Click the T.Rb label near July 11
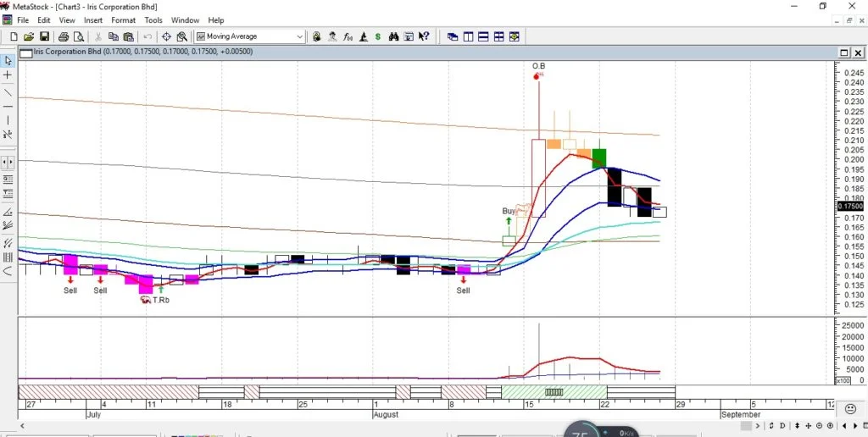 [x=160, y=300]
